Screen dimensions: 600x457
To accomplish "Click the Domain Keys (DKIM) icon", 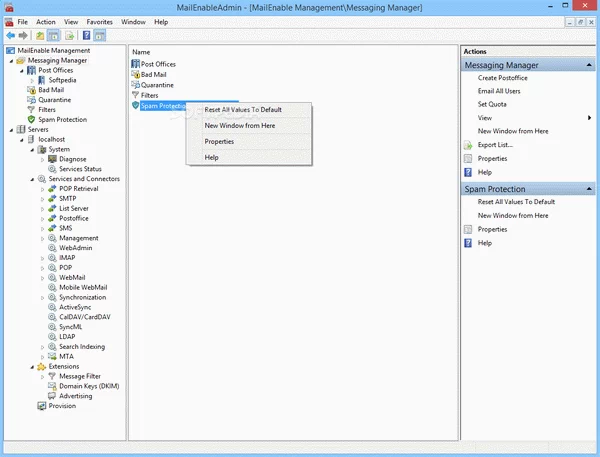I will tap(52, 386).
